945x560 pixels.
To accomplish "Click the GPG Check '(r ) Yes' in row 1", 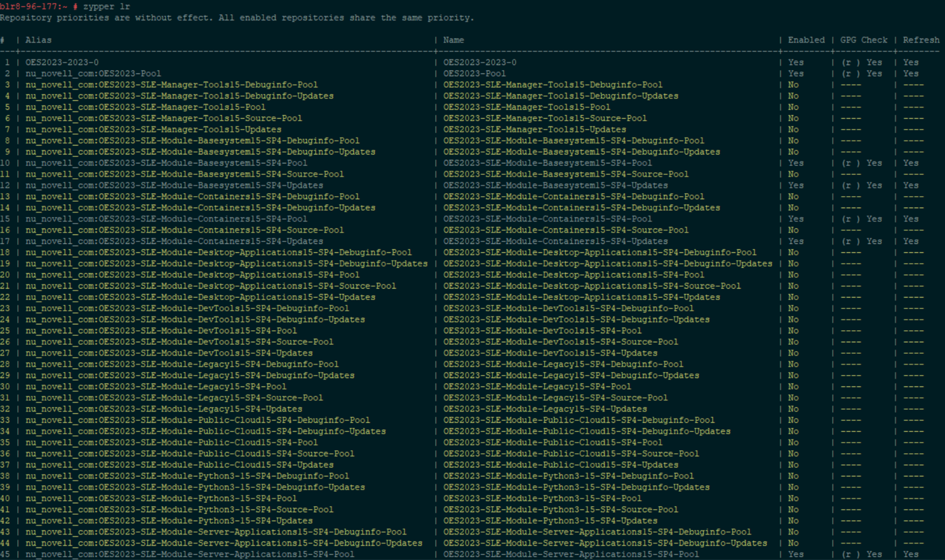I will click(862, 62).
